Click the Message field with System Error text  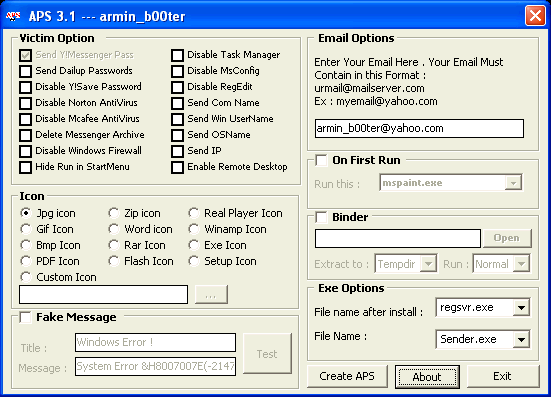click(x=155, y=366)
